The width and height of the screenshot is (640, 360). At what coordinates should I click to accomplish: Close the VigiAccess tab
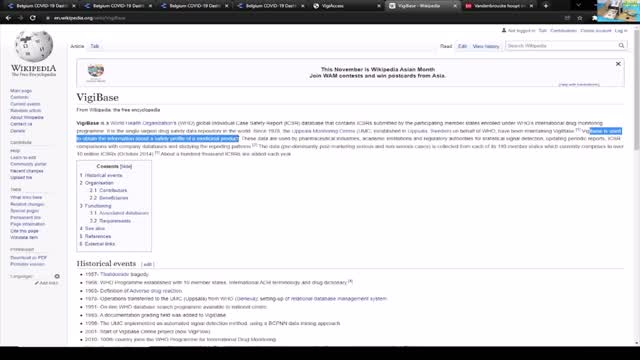[379, 6]
